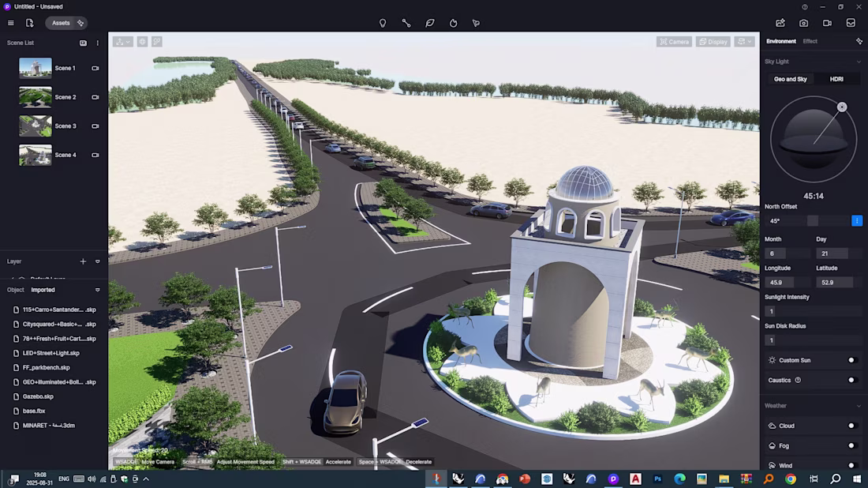Viewport: 868px width, 488px height.
Task: Click the camera image render icon
Action: [804, 23]
